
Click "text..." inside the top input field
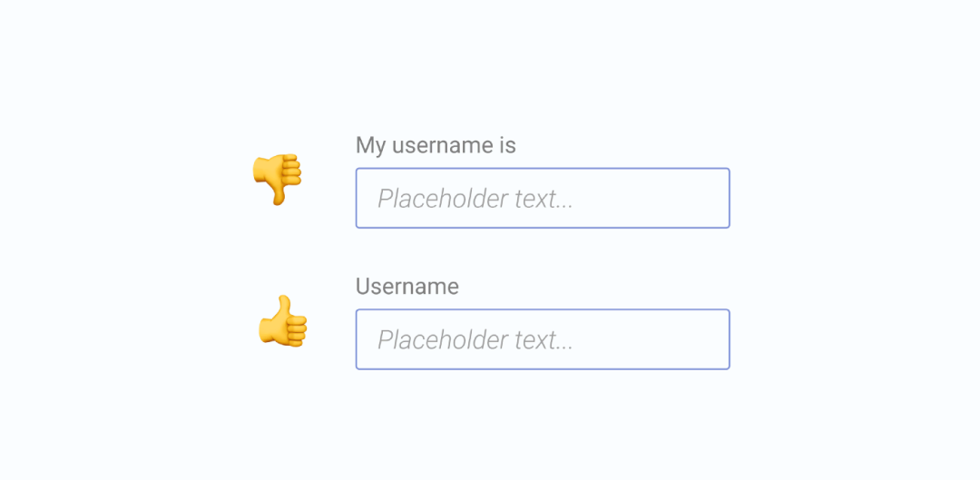544,200
